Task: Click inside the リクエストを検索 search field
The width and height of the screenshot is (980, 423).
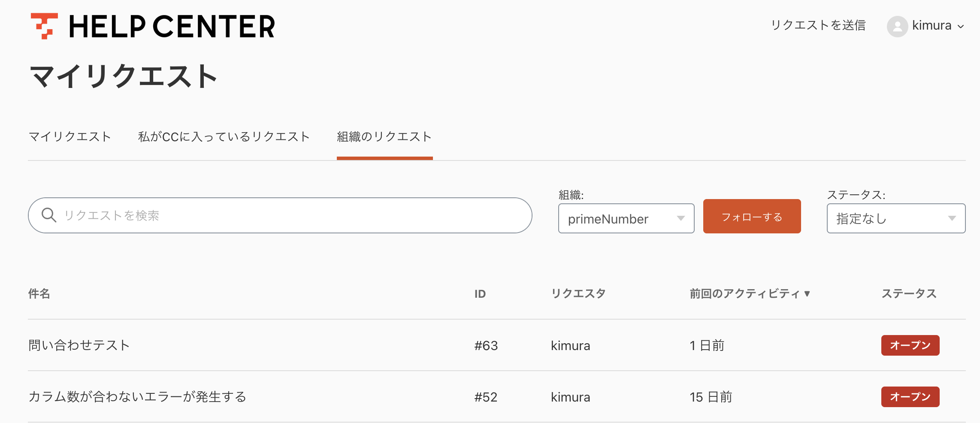Action: click(279, 215)
